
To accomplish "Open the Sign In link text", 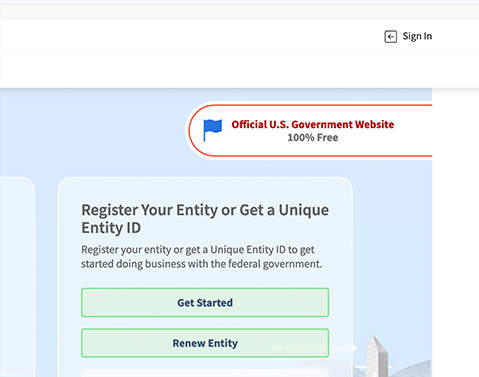I will pyautogui.click(x=417, y=36).
